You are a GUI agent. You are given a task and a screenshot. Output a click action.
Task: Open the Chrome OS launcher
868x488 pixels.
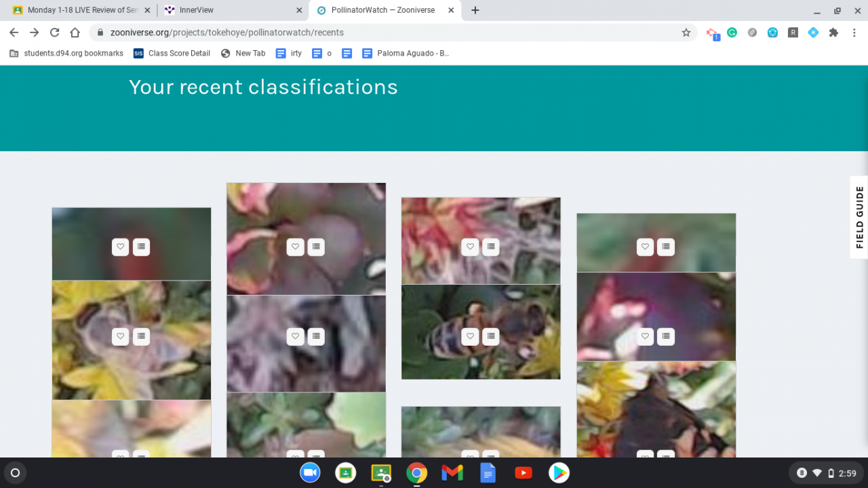[x=16, y=473]
